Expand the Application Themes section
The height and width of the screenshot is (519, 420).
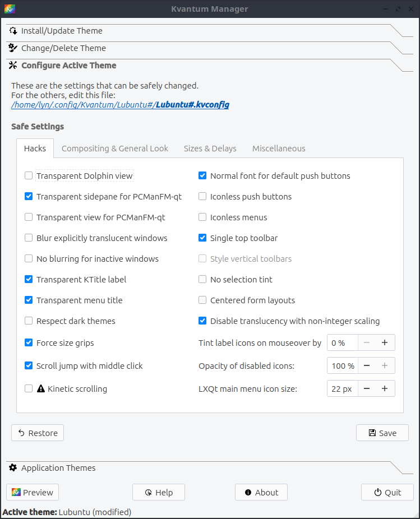pyautogui.click(x=58, y=468)
